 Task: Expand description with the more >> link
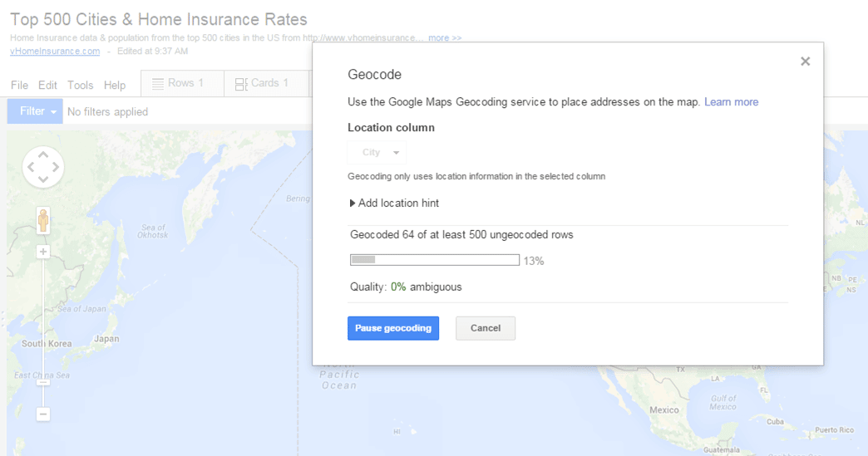tap(445, 38)
